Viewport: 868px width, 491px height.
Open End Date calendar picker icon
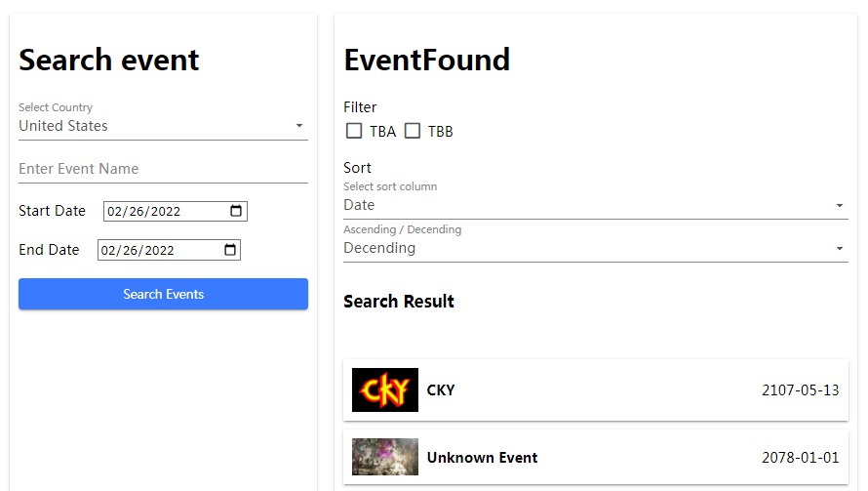(x=230, y=250)
